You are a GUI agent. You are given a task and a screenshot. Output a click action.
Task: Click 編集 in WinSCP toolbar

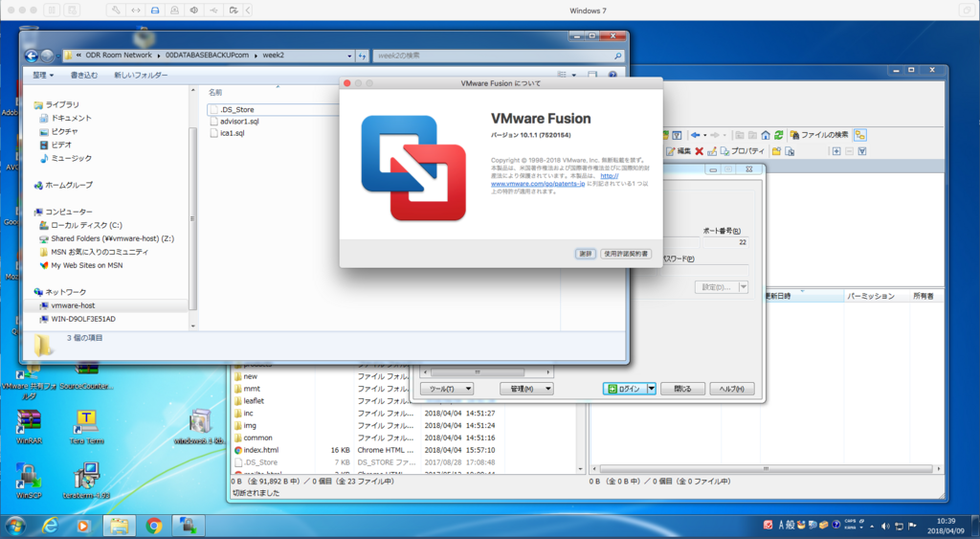point(679,151)
